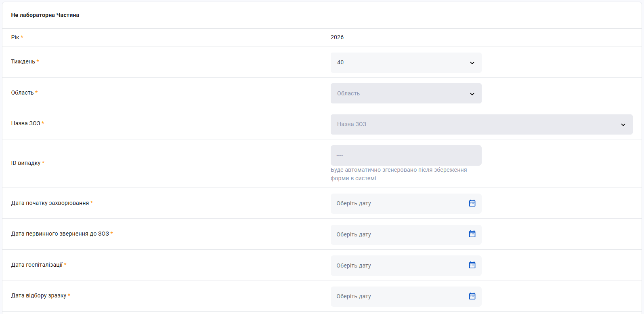This screenshot has height=314, width=644.
Task: Open calendar icon for Дата госпіталізації
Action: (x=472, y=265)
